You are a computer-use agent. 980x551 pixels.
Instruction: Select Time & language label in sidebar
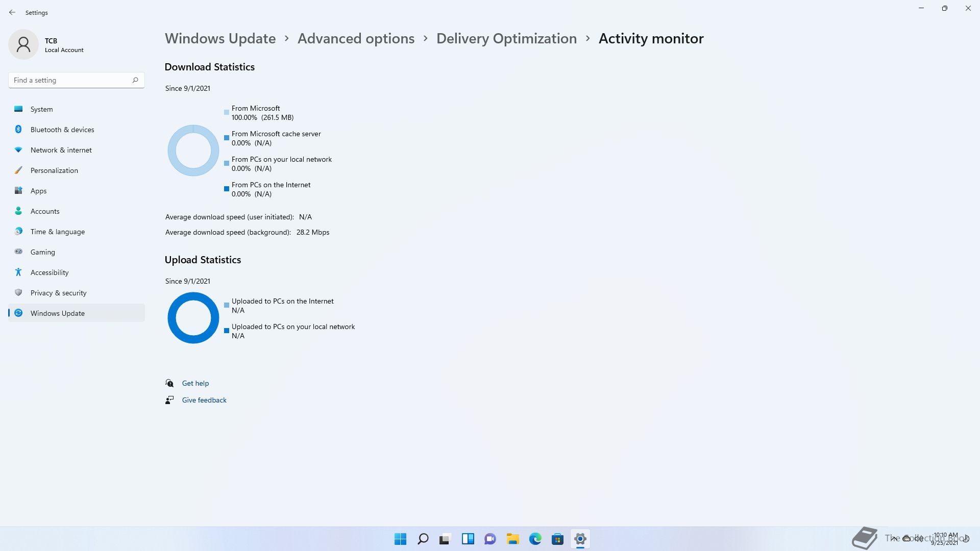pyautogui.click(x=58, y=232)
